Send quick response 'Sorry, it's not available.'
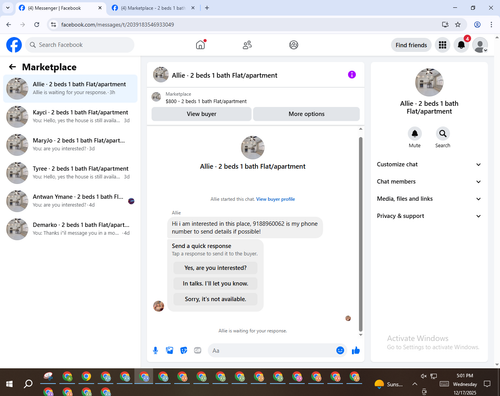This screenshot has height=396, width=500. pyautogui.click(x=215, y=299)
